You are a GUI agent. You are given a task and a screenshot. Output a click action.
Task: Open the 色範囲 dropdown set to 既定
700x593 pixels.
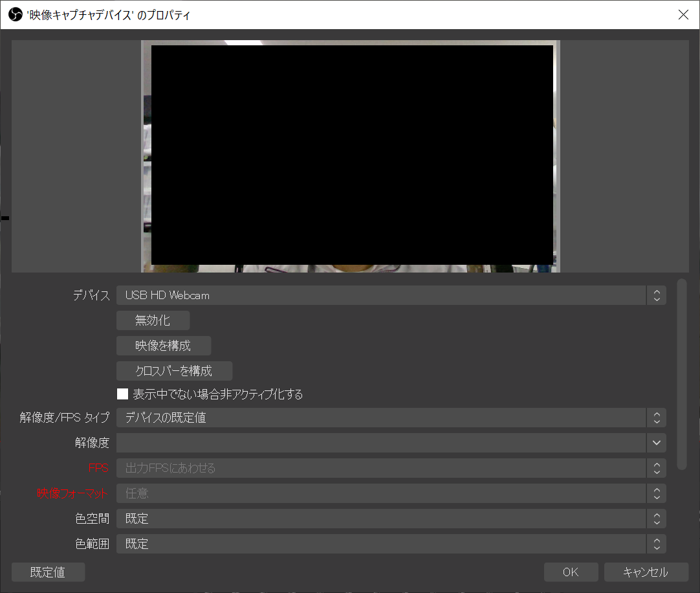[382, 544]
